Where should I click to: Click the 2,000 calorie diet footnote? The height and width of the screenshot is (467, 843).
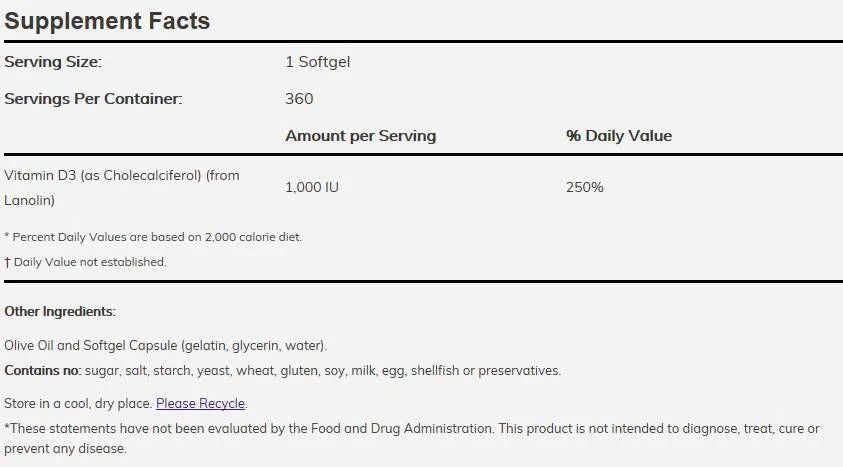coord(153,237)
